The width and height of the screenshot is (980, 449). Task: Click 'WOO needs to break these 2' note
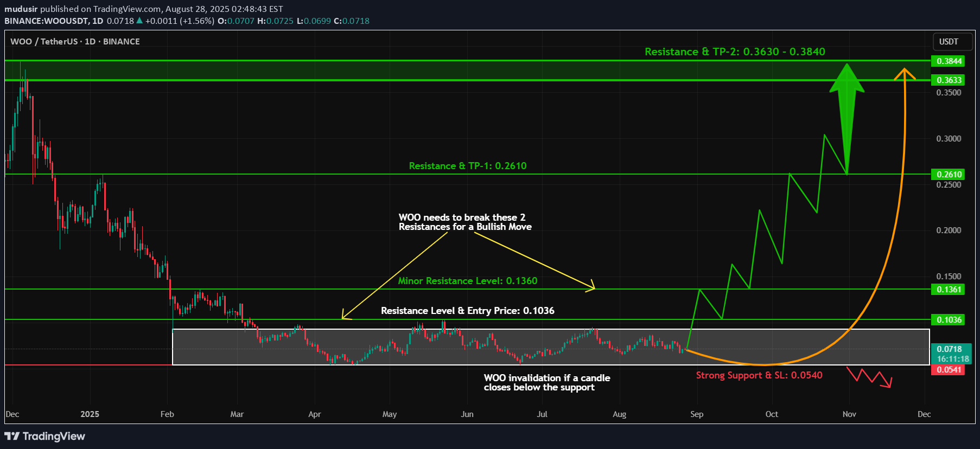(x=462, y=217)
